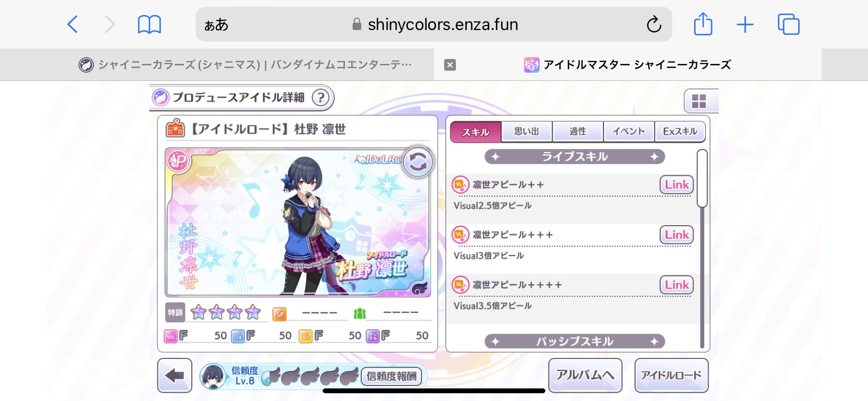Screen dimensions: 868x401
Task: Click the game back arrow button
Action: pyautogui.click(x=175, y=375)
